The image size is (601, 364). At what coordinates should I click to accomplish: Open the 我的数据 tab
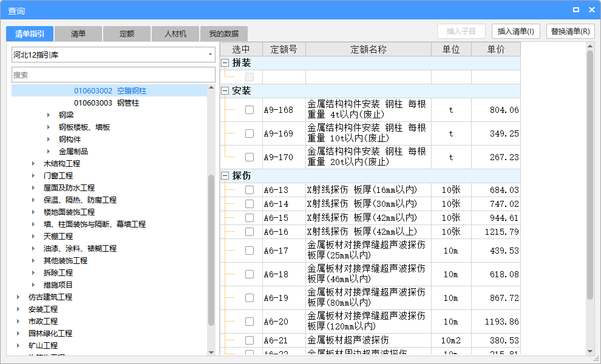224,34
